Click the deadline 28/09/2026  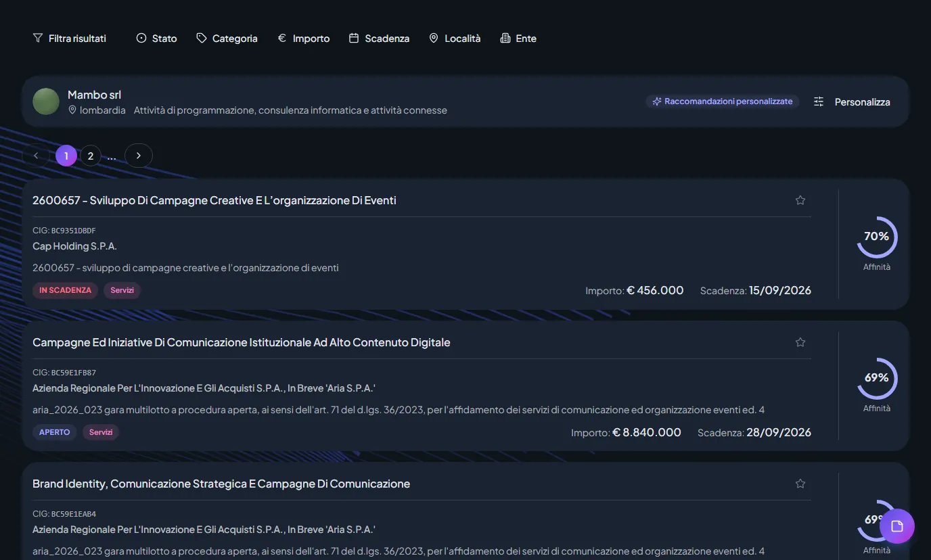click(779, 432)
